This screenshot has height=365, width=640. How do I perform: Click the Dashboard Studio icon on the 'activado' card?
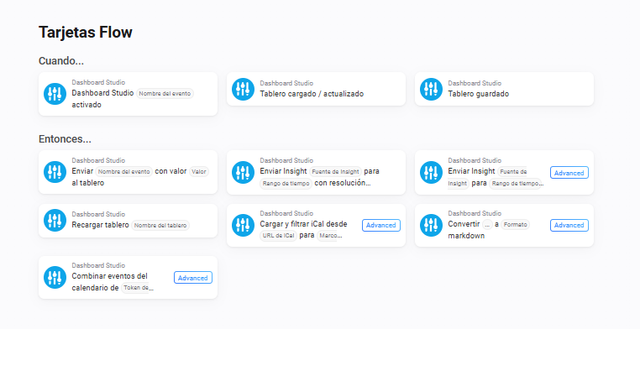pos(55,94)
